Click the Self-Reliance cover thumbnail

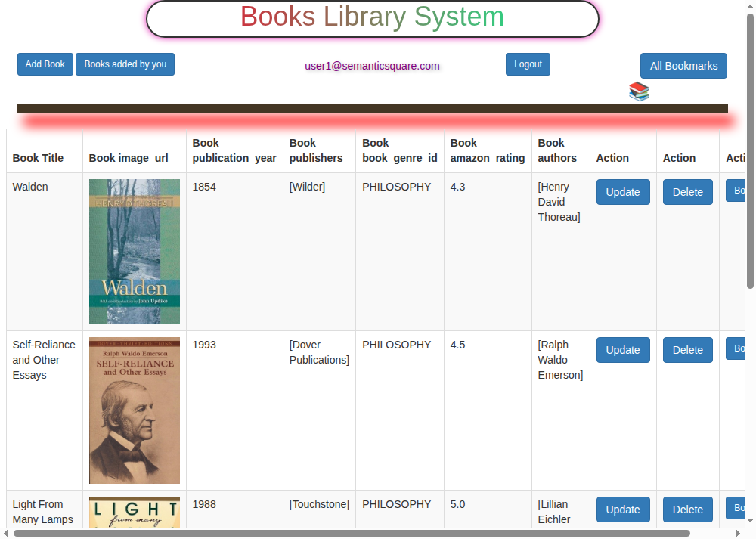click(x=135, y=410)
